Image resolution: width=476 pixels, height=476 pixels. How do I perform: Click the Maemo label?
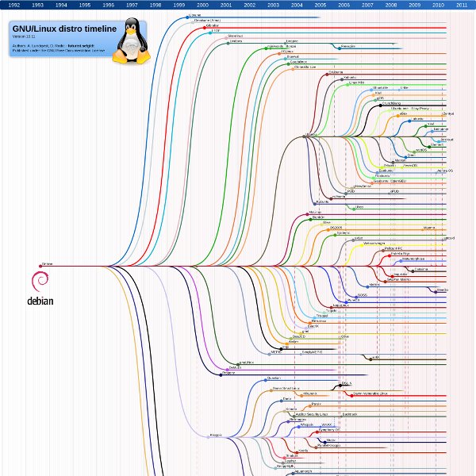[x=429, y=228]
